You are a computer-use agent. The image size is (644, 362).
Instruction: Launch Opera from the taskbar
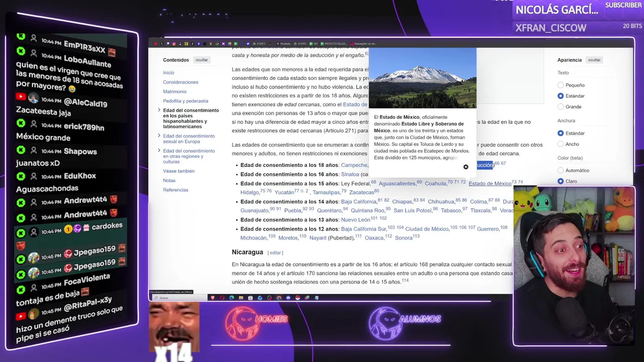pyautogui.click(x=222, y=298)
